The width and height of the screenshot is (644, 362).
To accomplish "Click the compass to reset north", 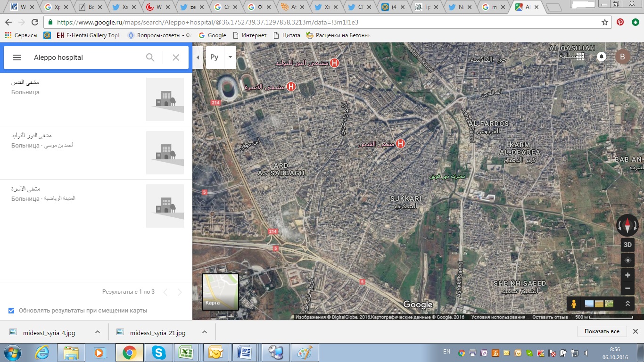I will (627, 225).
